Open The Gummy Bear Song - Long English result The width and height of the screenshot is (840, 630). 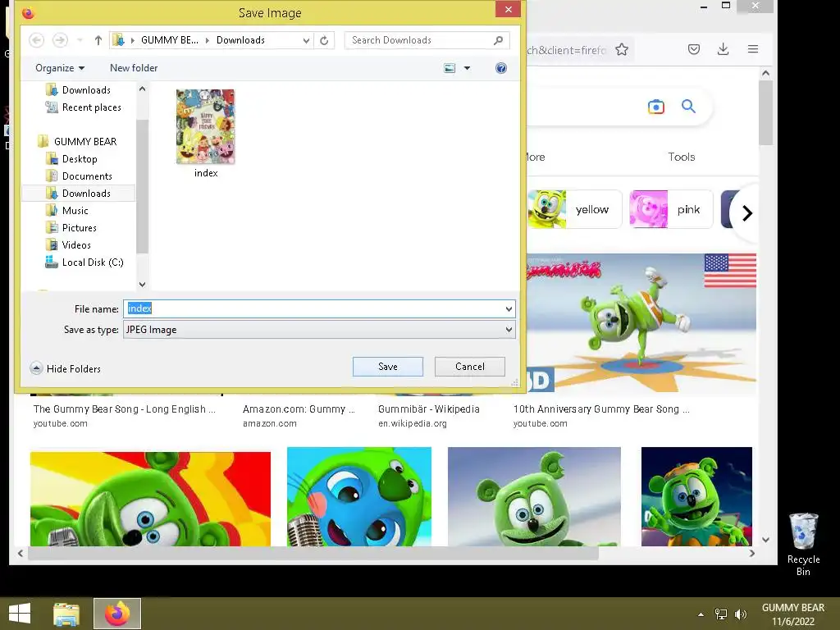coord(125,409)
